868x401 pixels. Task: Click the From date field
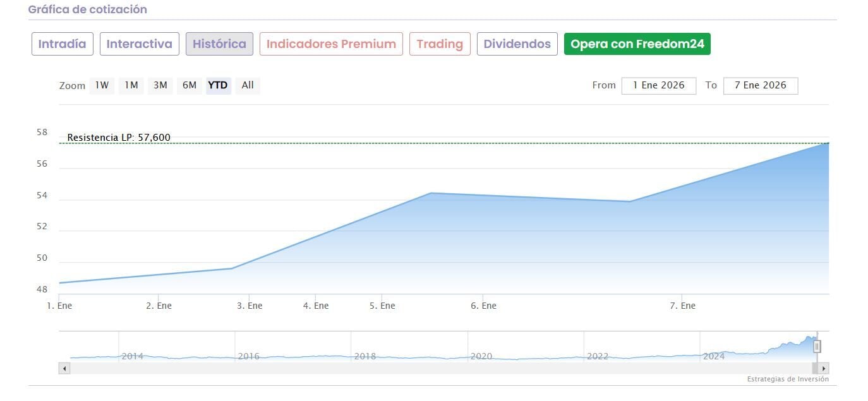(x=658, y=86)
